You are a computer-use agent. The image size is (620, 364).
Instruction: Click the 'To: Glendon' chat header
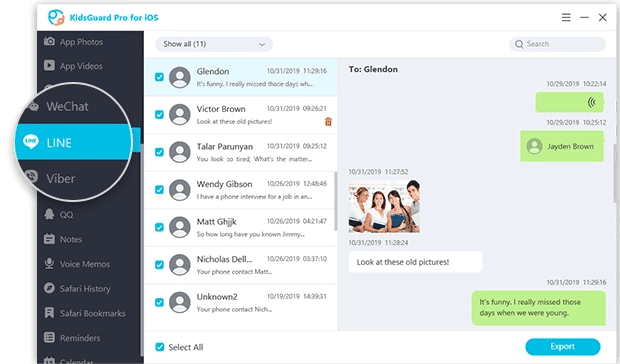tap(373, 69)
